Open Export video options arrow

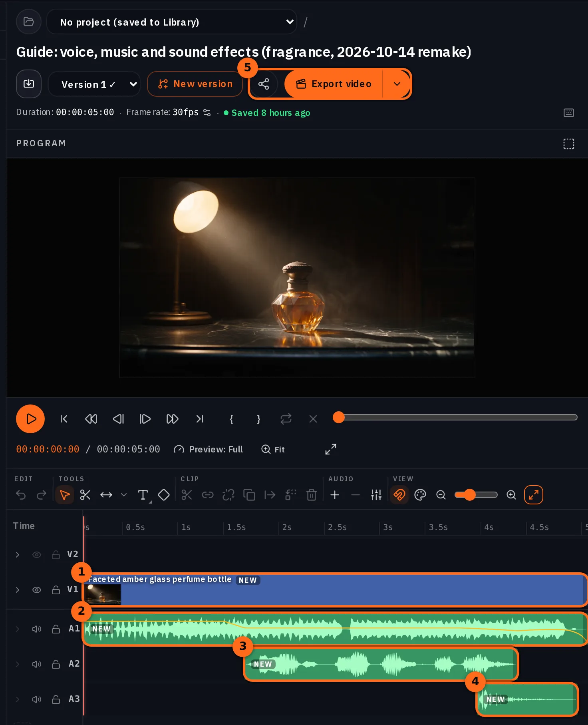click(397, 84)
